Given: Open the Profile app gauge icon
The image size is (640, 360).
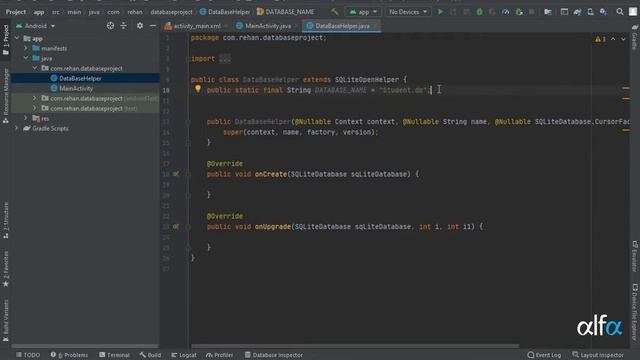Looking at the screenshot, I should point(505,12).
